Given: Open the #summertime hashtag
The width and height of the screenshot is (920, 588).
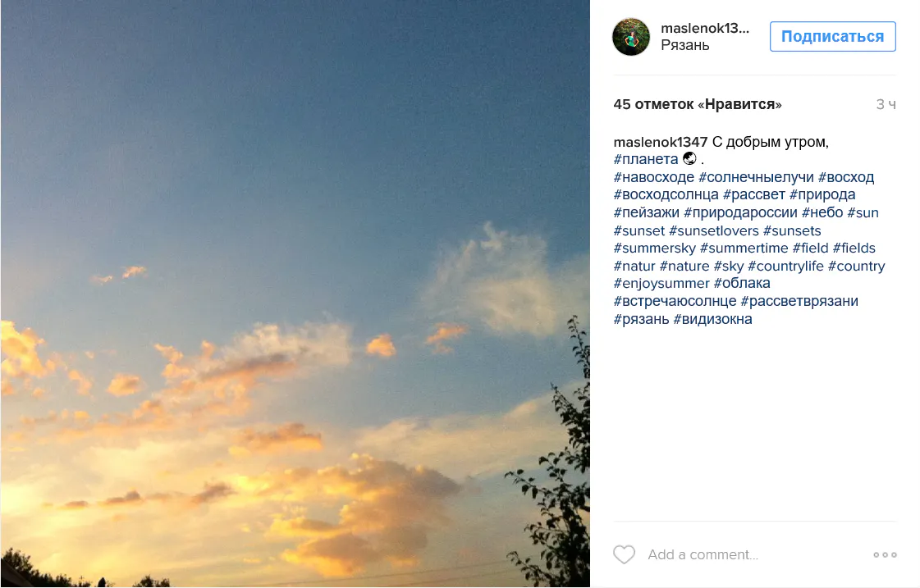Looking at the screenshot, I should point(744,248).
